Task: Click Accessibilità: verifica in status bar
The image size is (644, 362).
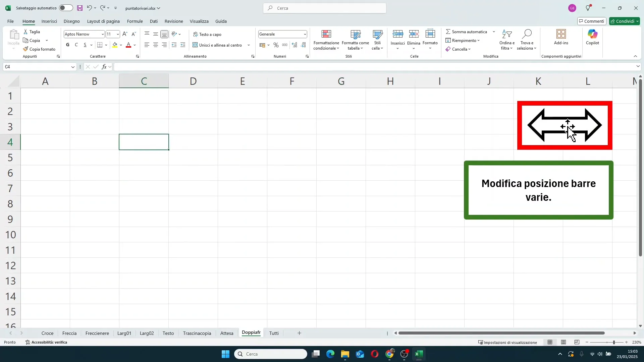Action: click(x=46, y=342)
